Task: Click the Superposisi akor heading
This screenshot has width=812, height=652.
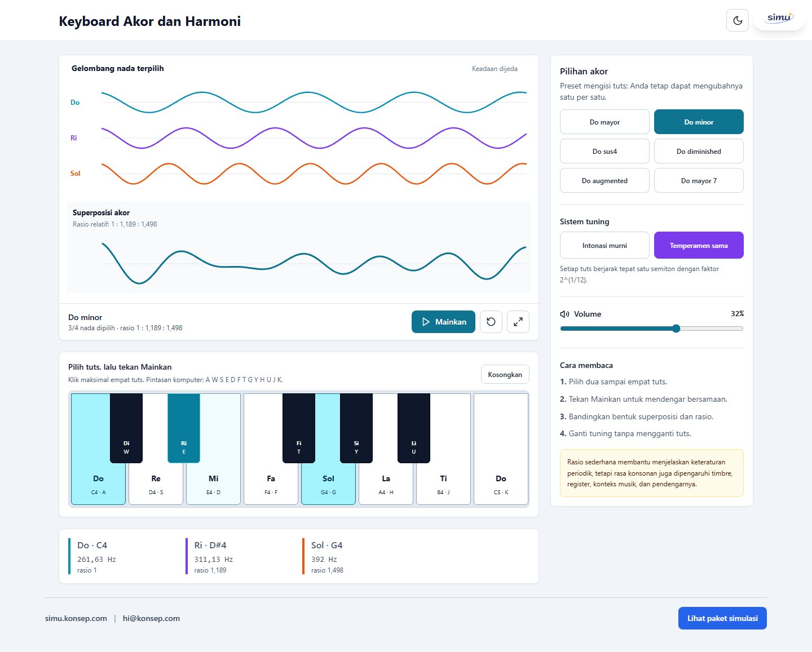Action: tap(101, 212)
